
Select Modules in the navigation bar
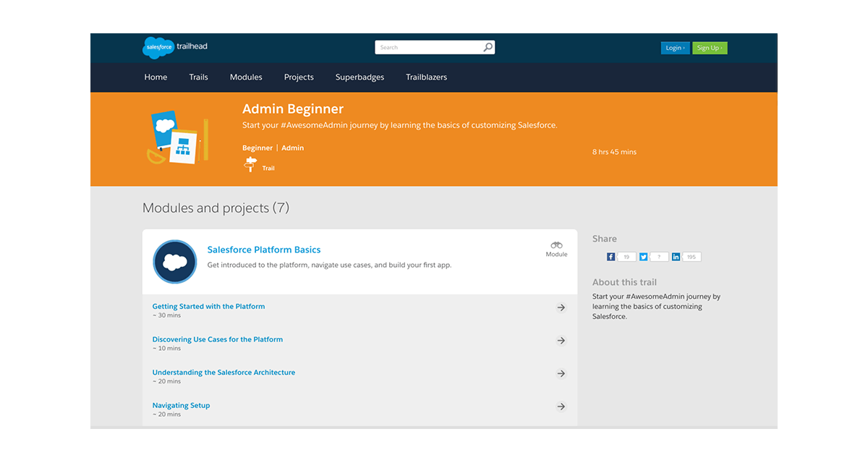[246, 77]
